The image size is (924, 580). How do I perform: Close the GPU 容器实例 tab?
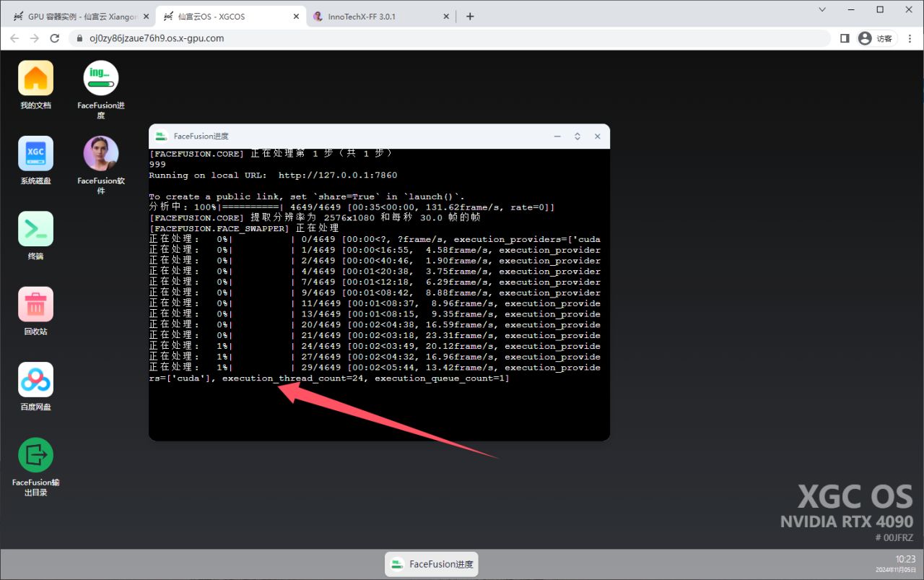click(144, 17)
